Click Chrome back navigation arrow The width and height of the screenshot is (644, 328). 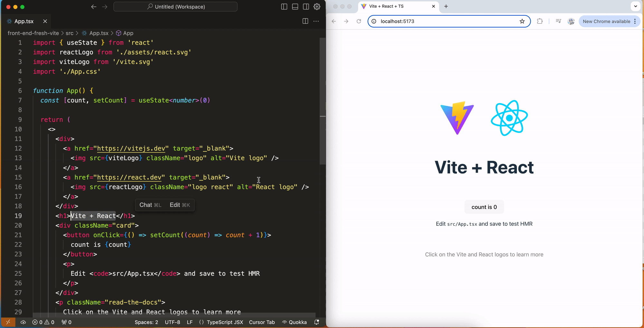[334, 21]
